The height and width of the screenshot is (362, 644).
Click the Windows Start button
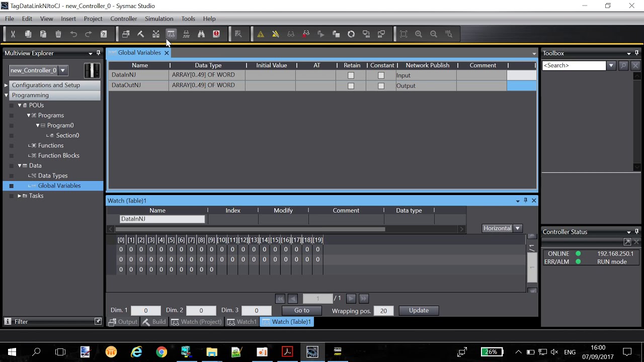(x=12, y=352)
